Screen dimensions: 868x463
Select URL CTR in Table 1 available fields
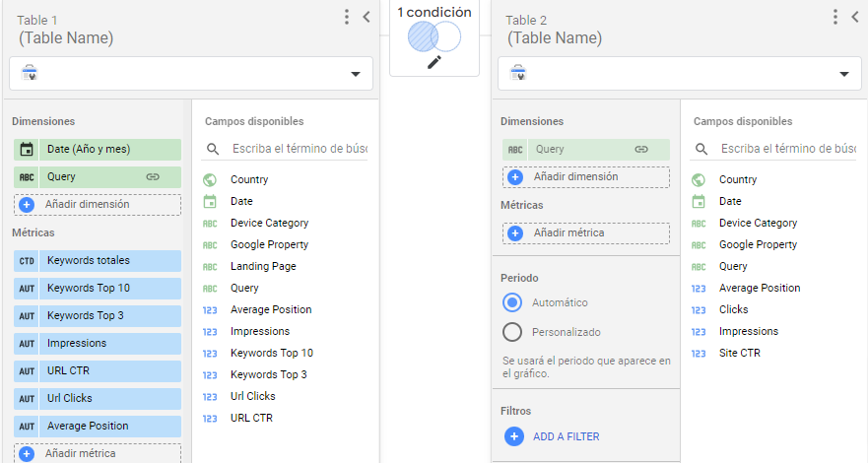pyautogui.click(x=252, y=419)
